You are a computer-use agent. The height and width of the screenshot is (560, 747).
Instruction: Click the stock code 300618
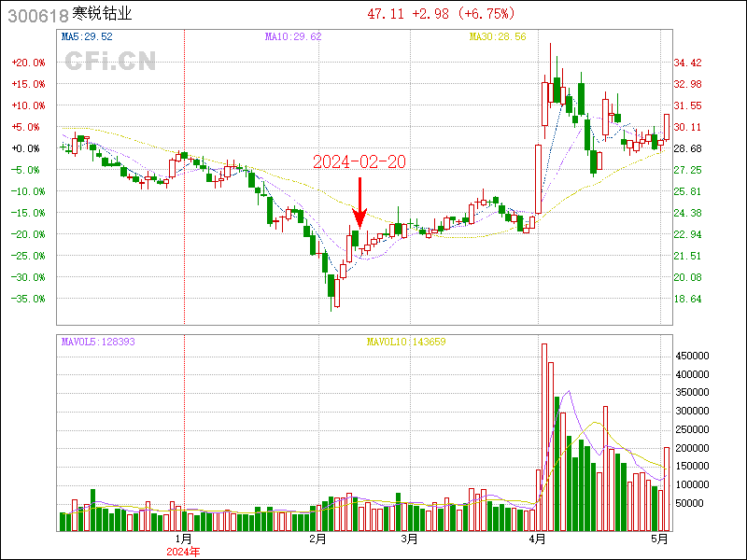[x=35, y=15]
